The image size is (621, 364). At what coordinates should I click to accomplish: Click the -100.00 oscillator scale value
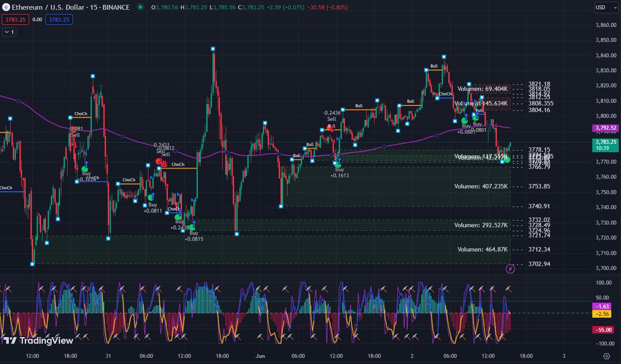coord(604,345)
